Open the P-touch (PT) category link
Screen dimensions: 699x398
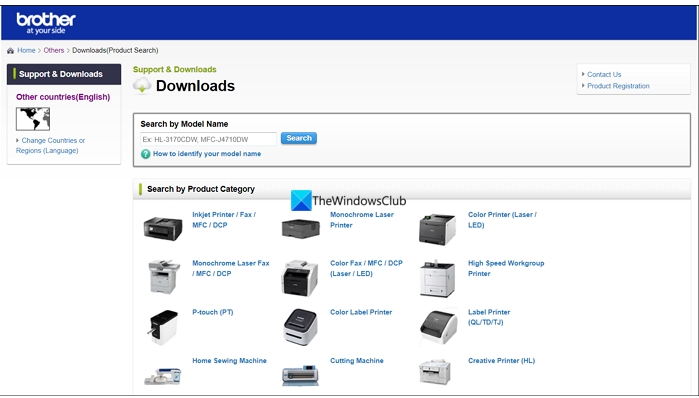pyautogui.click(x=213, y=312)
